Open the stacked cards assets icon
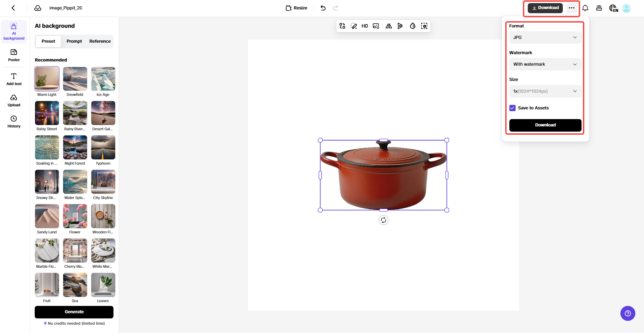Viewport: 644px width, 333px height. (x=599, y=8)
